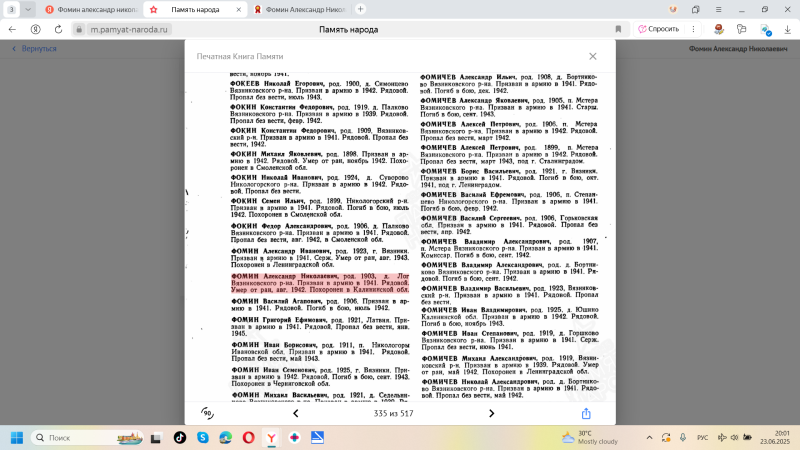This screenshot has height=450, width=800.
Task: Open the browser hamburger menu
Action: click(718, 9)
